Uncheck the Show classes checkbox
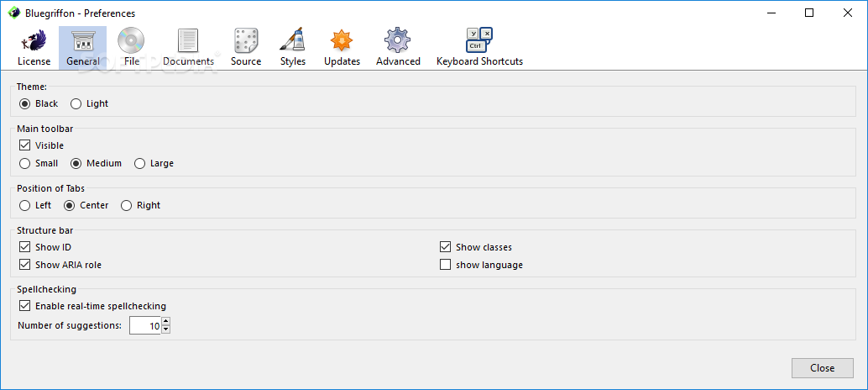This screenshot has height=390, width=868. pos(445,247)
